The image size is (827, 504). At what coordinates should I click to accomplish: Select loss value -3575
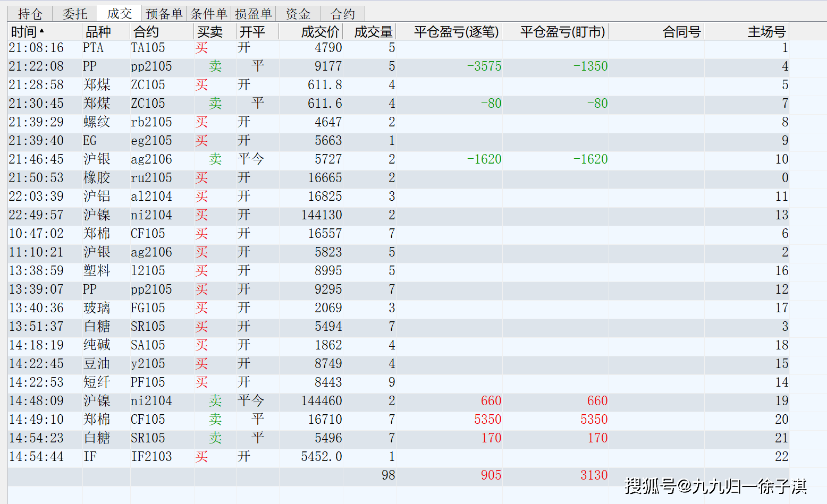(x=484, y=66)
